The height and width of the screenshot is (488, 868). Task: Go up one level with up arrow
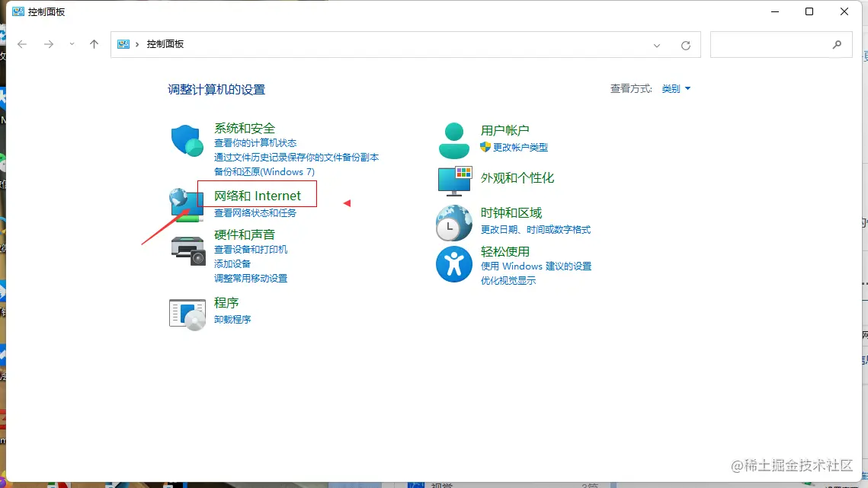[94, 44]
